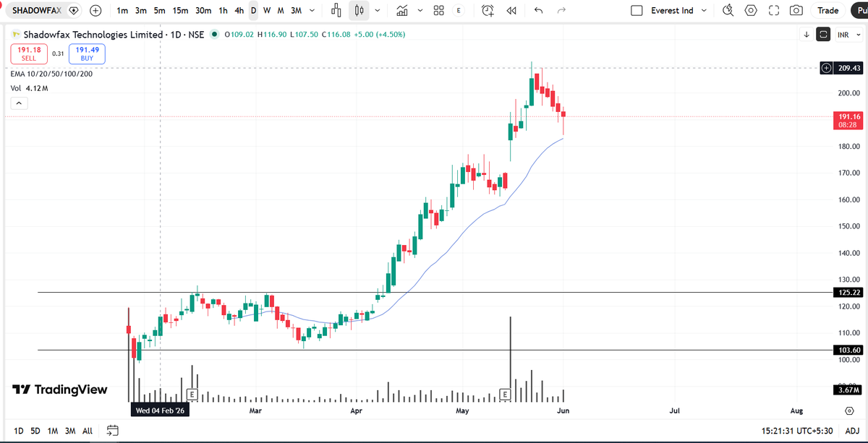Set date range to 1D
This screenshot has width=868, height=443.
point(19,431)
